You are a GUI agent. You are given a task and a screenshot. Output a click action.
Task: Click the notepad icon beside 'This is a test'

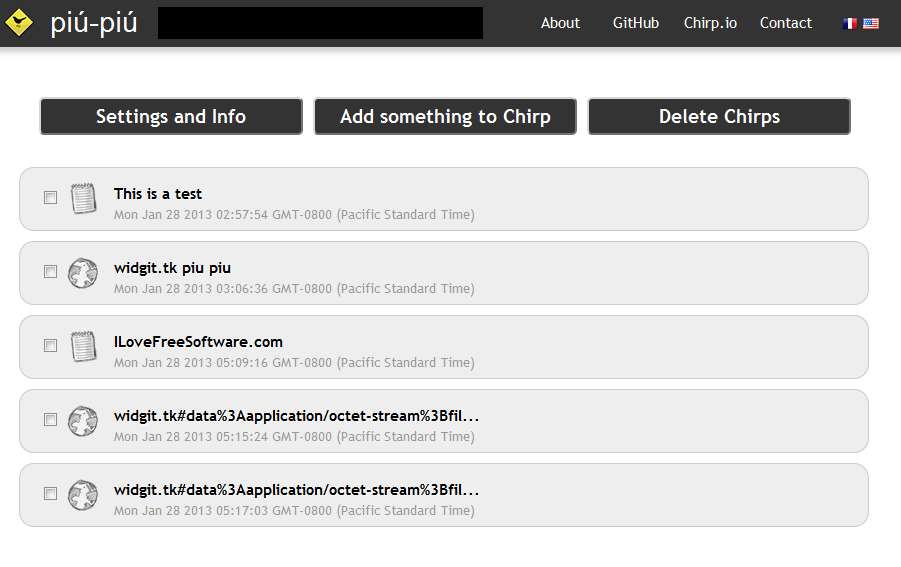pos(83,198)
